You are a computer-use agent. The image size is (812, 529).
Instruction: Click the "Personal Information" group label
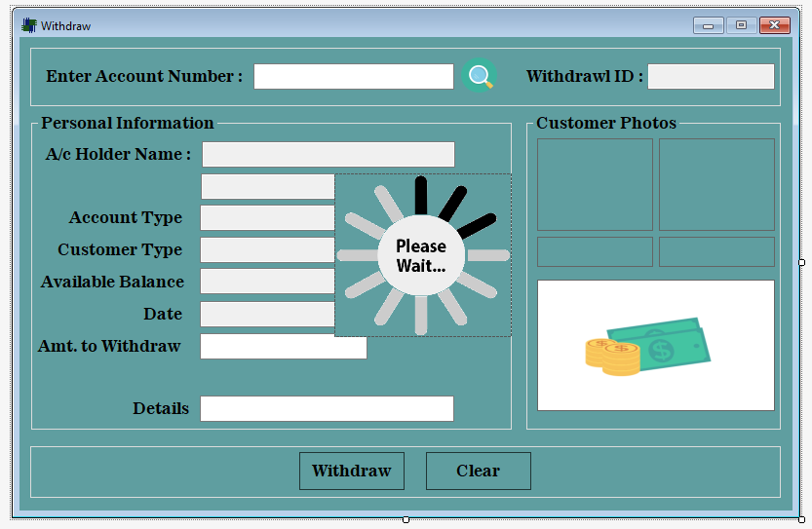pos(128,123)
